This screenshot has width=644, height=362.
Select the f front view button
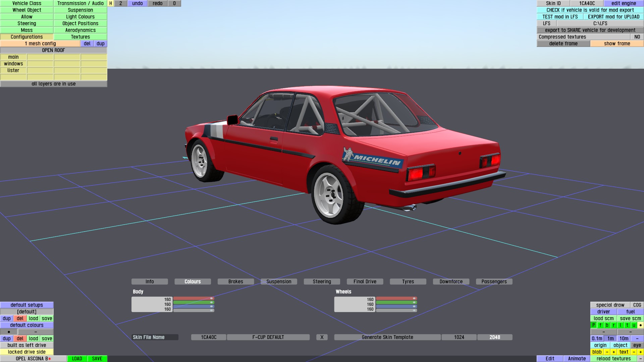600,325
